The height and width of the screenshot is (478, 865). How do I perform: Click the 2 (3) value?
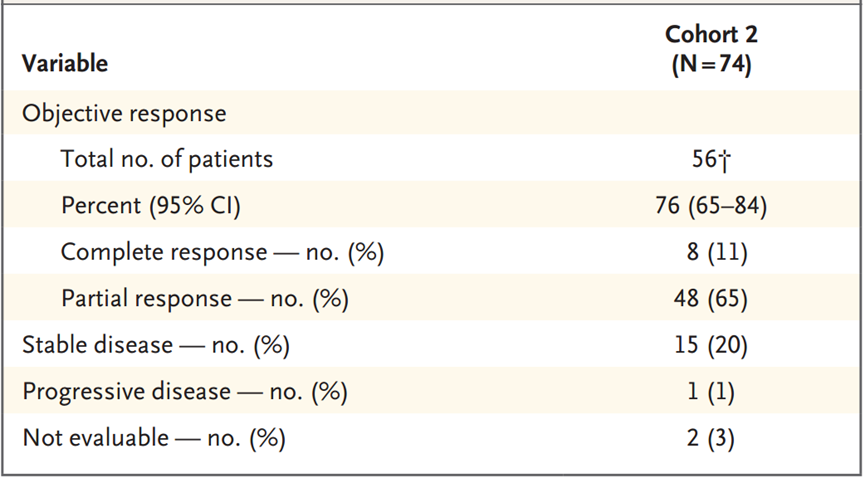click(x=711, y=438)
